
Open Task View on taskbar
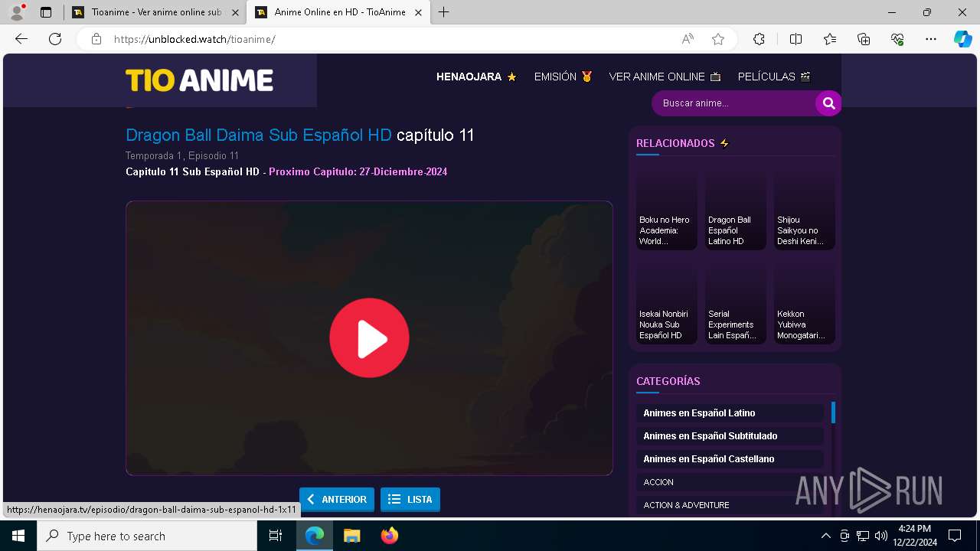(x=276, y=536)
